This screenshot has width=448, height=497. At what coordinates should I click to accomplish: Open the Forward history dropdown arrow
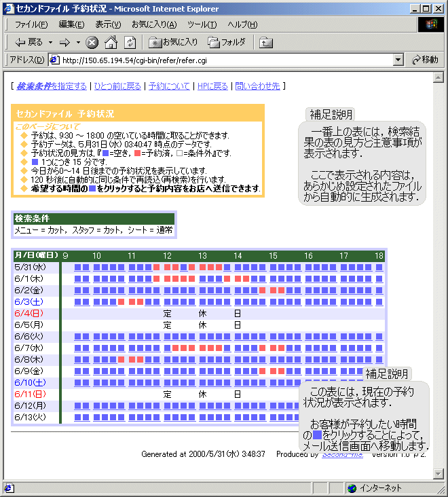coord(78,42)
